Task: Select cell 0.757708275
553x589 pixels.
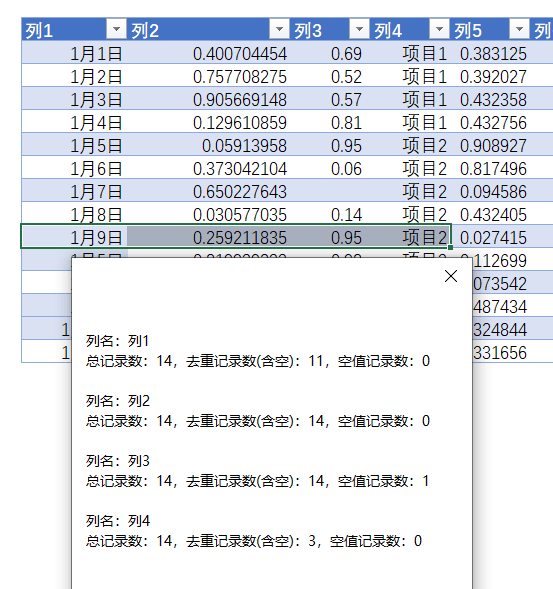Action: tap(209, 76)
